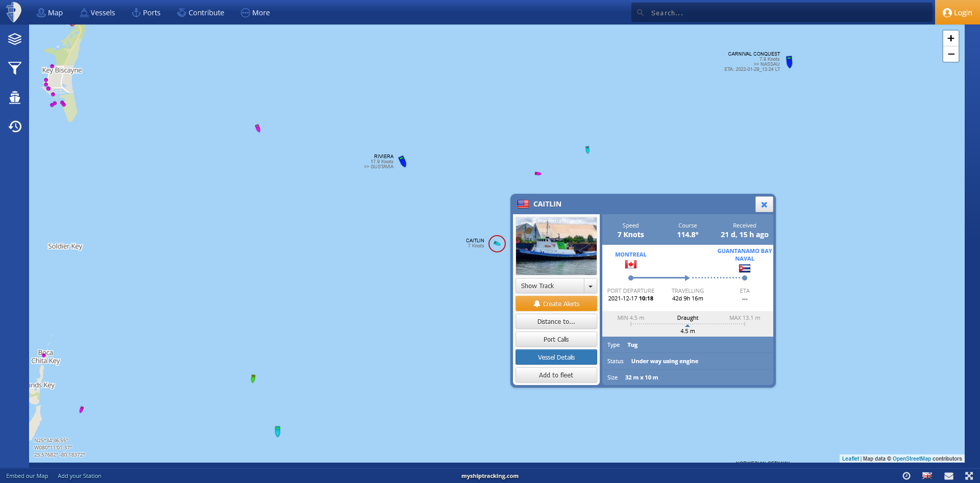The image size is (980, 483).
Task: Click the Under way using engine status
Action: [x=665, y=361]
